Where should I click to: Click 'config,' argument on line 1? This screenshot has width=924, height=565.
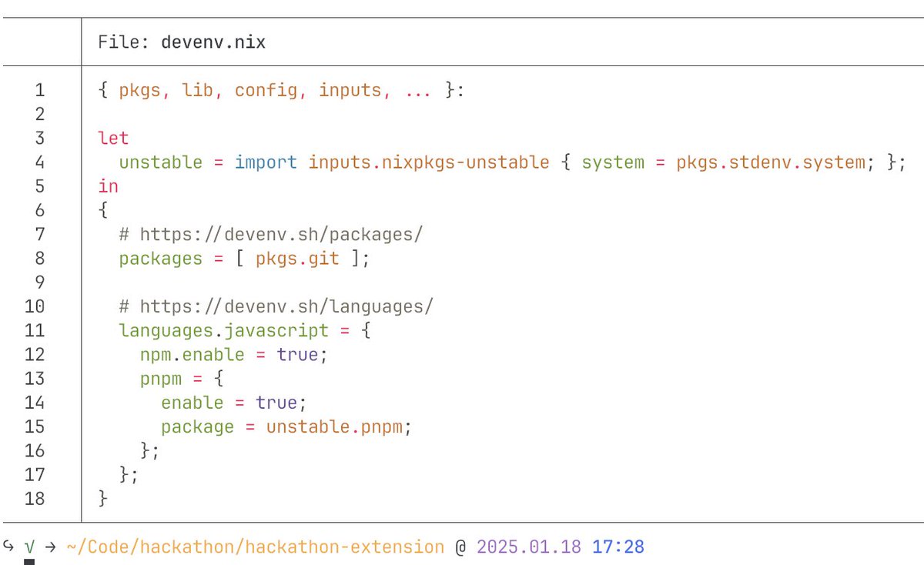click(x=271, y=90)
